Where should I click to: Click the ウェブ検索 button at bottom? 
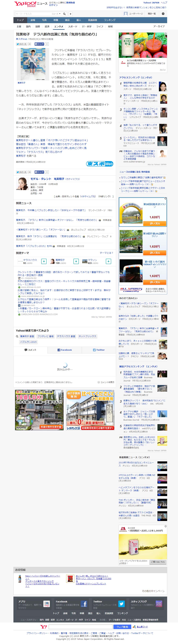(122, 627)
